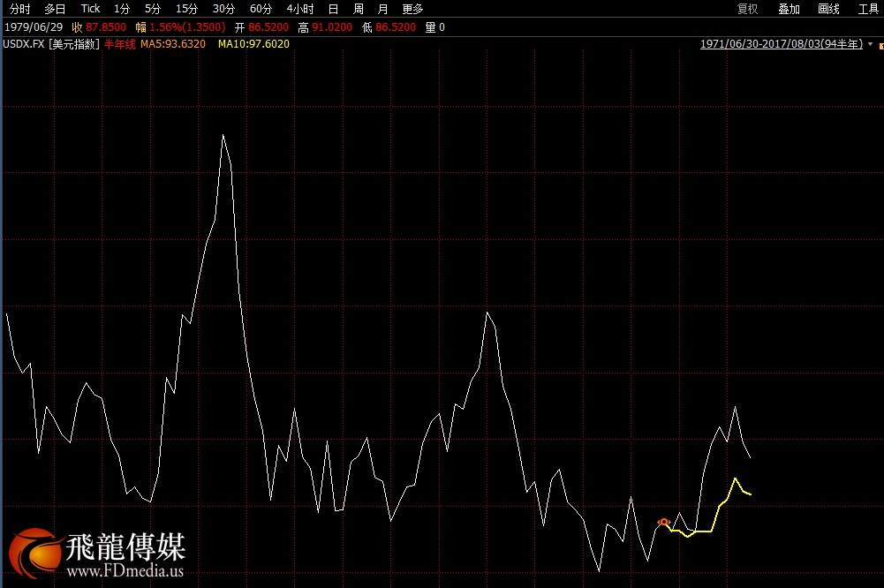Click the 1971/06/30-2017/08/03 date range link
This screenshot has width=884, height=588.
[x=781, y=44]
